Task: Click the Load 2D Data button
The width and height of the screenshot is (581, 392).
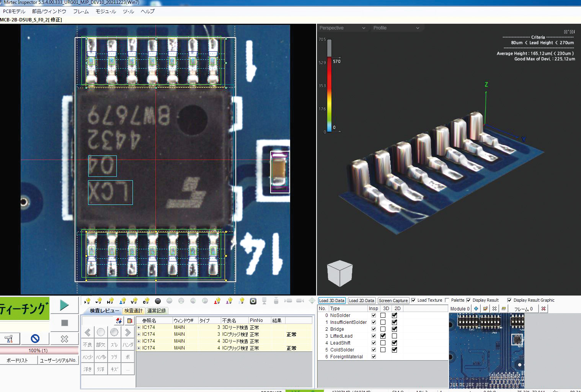Action: pos(361,301)
